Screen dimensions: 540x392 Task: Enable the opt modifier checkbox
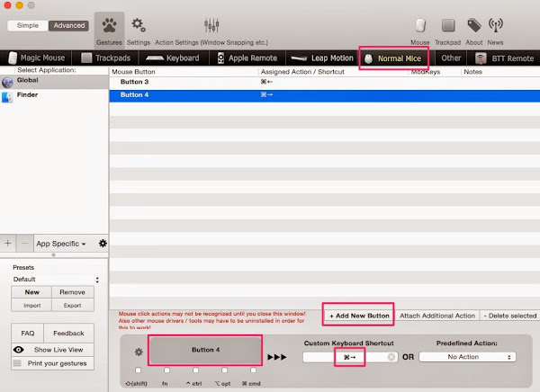click(224, 370)
